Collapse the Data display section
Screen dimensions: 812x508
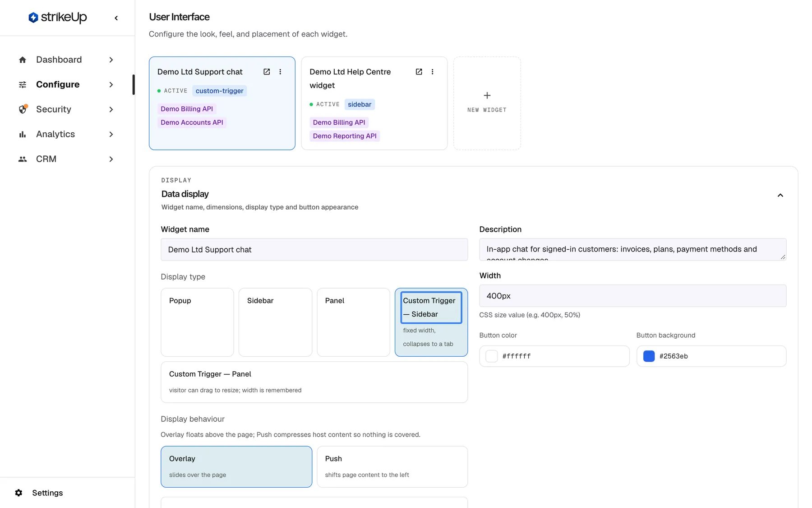pyautogui.click(x=780, y=195)
